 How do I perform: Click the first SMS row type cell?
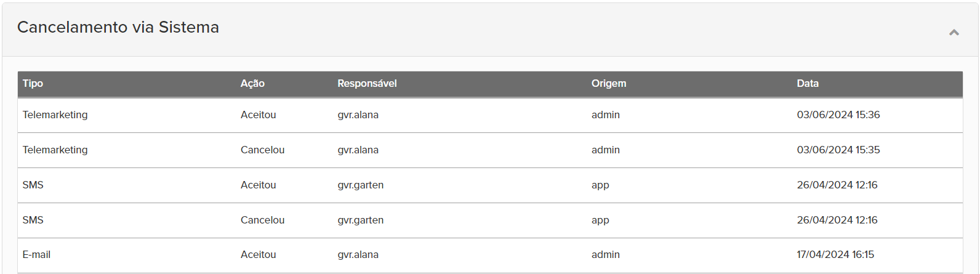coord(33,185)
